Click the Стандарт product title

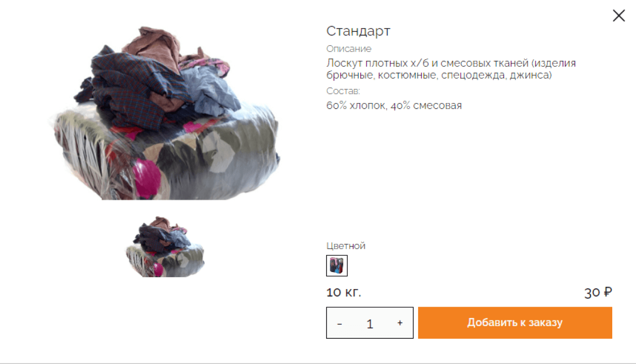[x=358, y=31]
